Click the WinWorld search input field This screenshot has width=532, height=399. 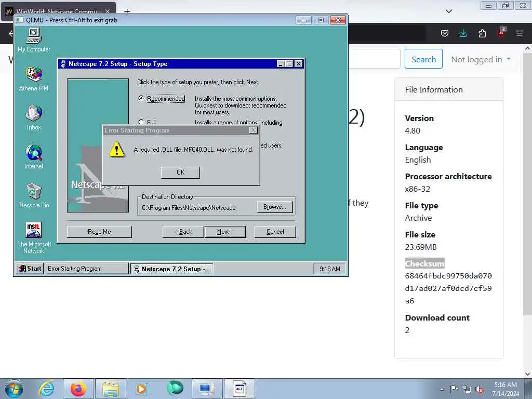click(x=375, y=59)
